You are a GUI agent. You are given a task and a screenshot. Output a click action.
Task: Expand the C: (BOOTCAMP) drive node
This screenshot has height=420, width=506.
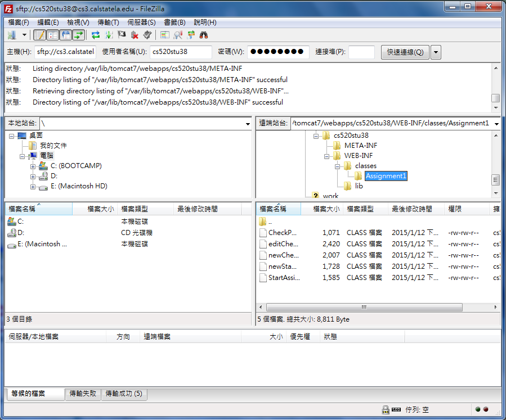tap(33, 166)
